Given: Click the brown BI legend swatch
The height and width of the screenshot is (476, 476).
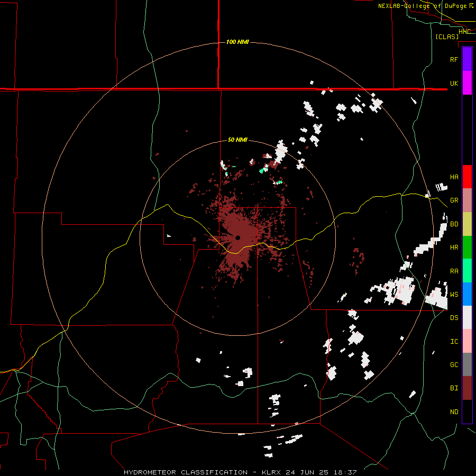Looking at the screenshot, I should pyautogui.click(x=467, y=388).
